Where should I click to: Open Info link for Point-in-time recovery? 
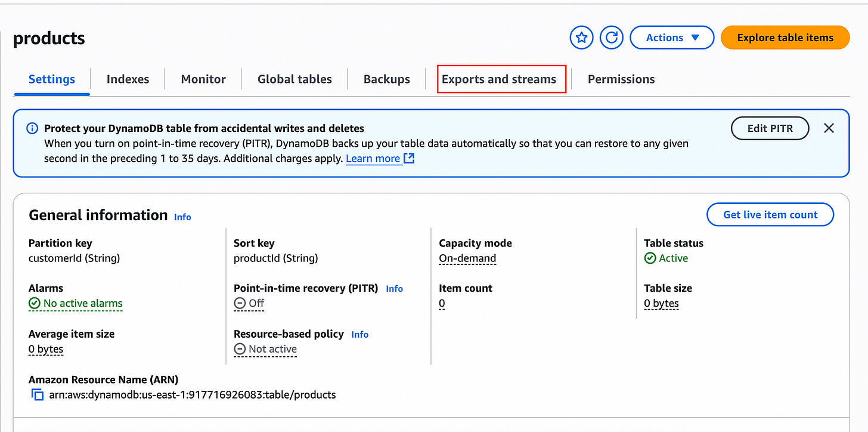[394, 289]
